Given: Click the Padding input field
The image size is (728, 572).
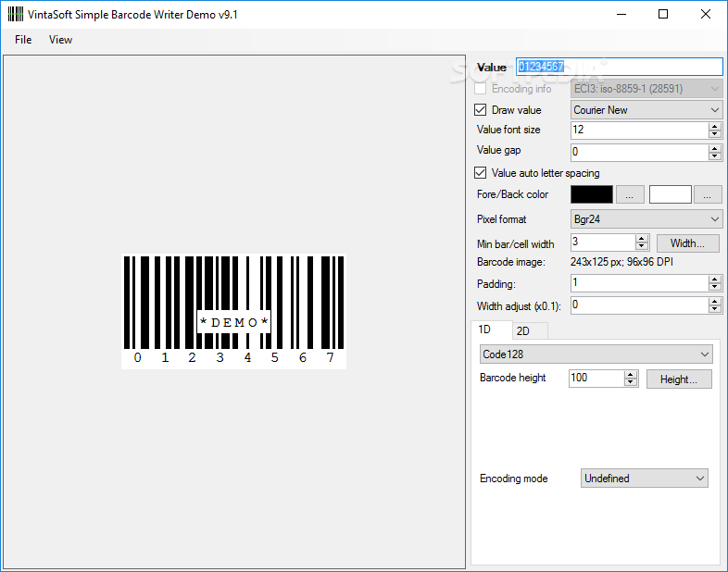Looking at the screenshot, I should coord(640,283).
